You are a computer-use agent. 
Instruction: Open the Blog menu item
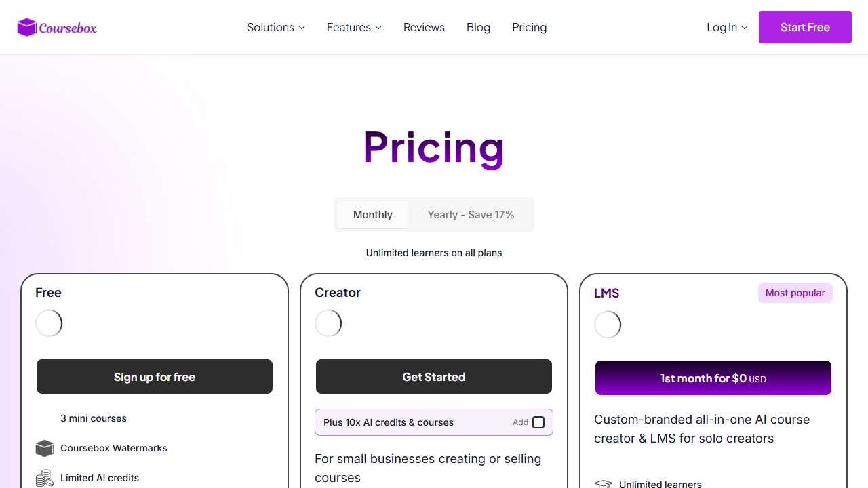click(x=478, y=27)
